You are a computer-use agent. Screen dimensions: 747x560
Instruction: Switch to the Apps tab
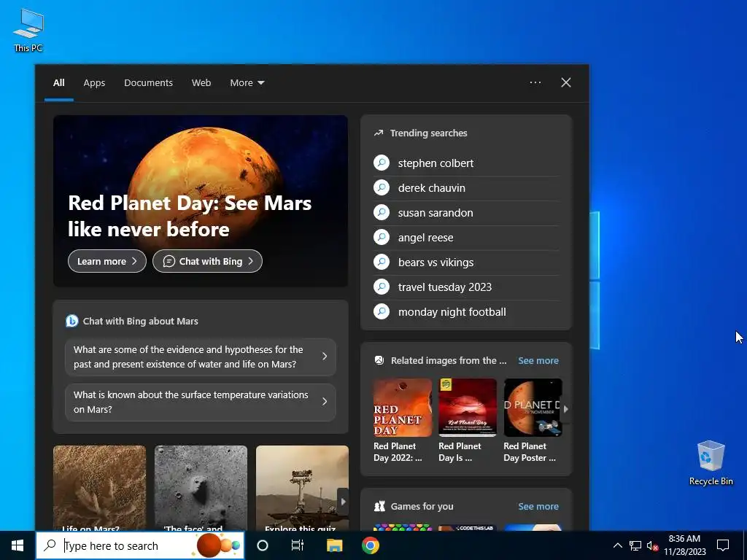coord(94,83)
